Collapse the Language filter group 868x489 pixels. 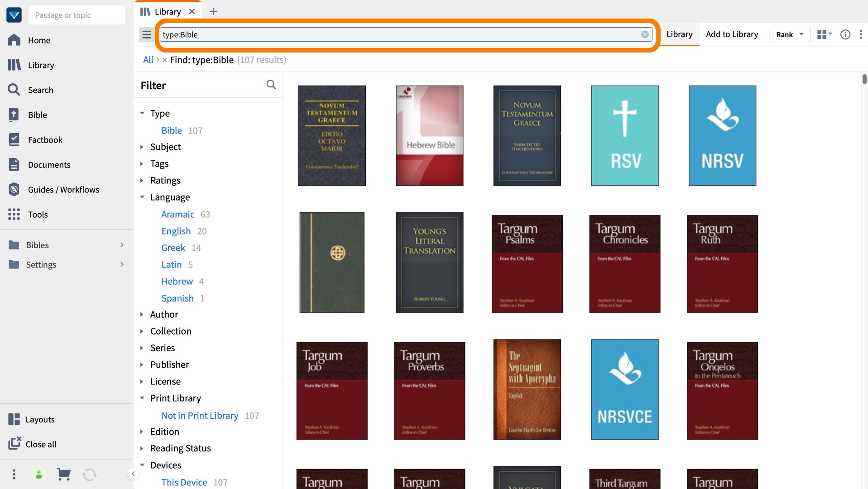[142, 197]
